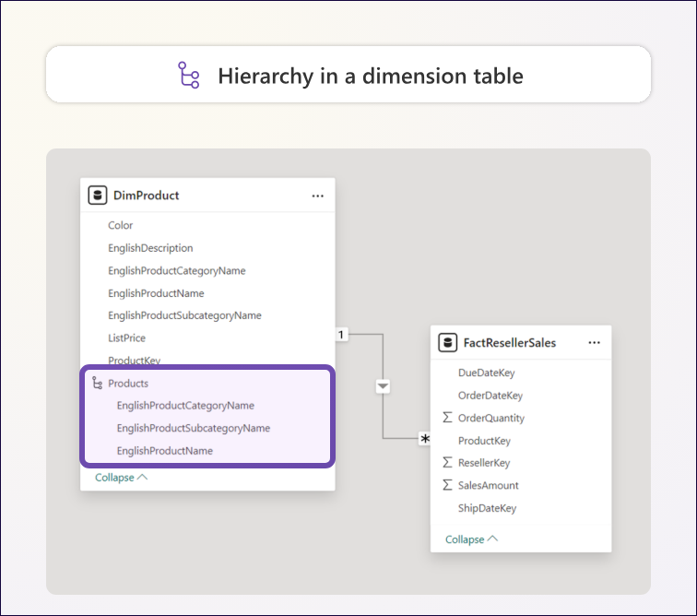
Task: Select ProductKey field in FactResellerSales
Action: [484, 441]
